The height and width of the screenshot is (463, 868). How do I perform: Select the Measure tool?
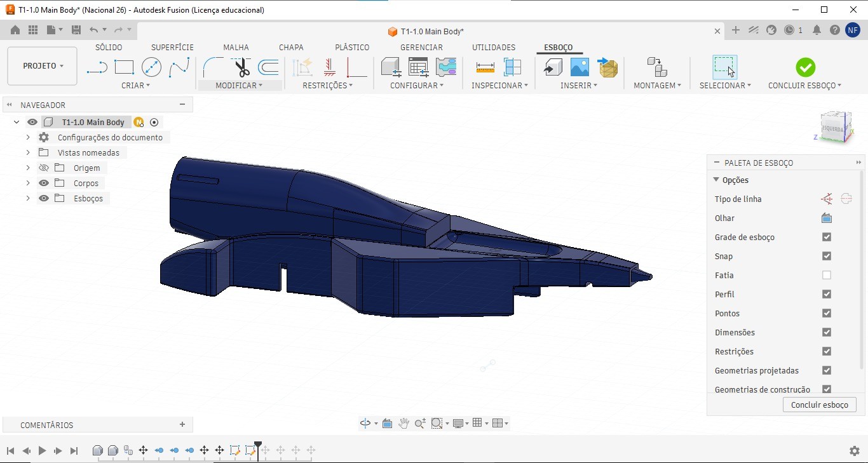pyautogui.click(x=485, y=67)
